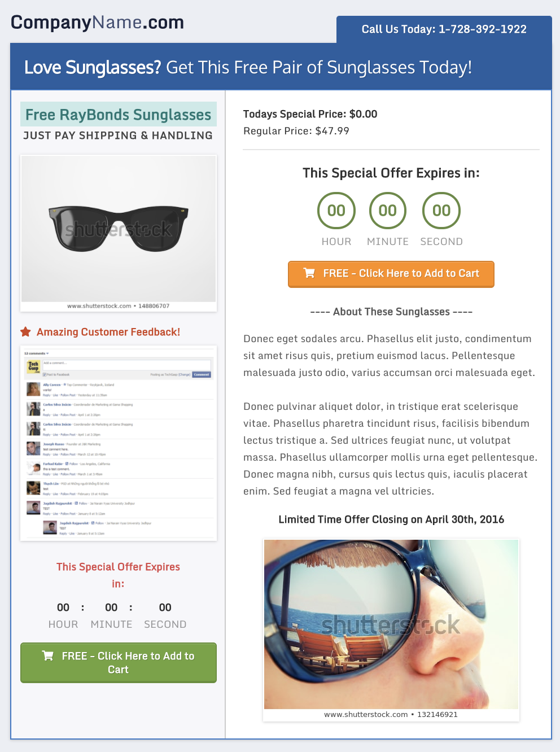Click the red star feedback icon
Image resolution: width=560 pixels, height=752 pixels.
[25, 332]
